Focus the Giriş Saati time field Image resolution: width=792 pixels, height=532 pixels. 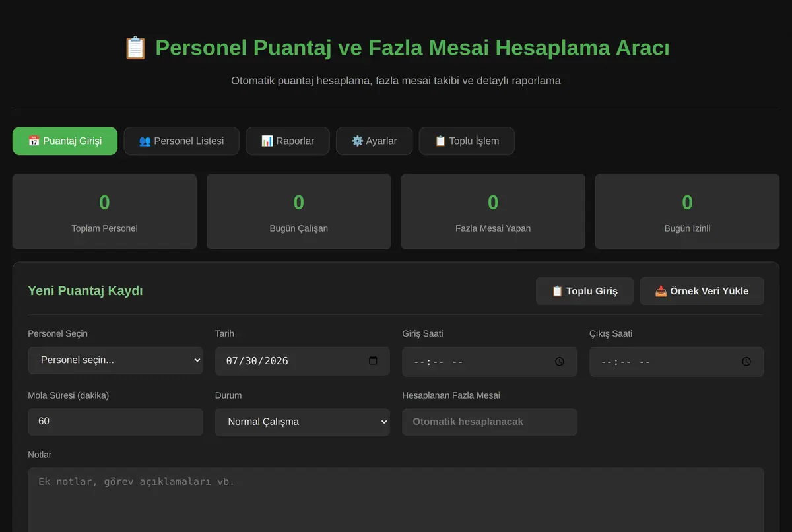pos(490,362)
